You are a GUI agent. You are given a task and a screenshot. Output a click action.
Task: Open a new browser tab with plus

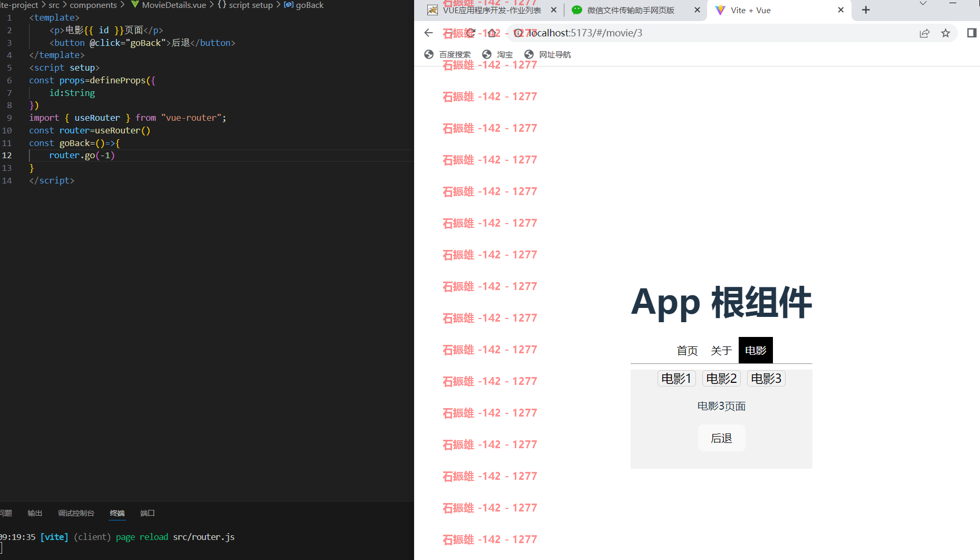pyautogui.click(x=866, y=10)
